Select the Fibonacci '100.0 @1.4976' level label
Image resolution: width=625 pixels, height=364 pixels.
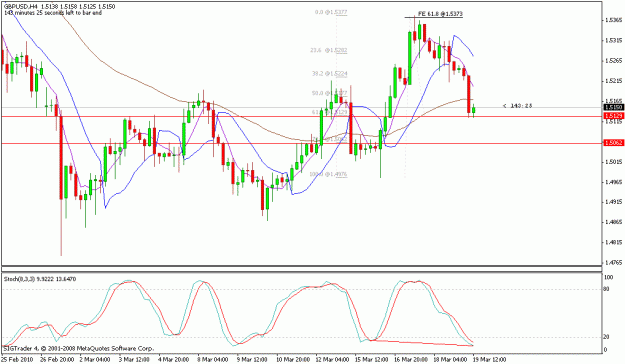pos(328,175)
